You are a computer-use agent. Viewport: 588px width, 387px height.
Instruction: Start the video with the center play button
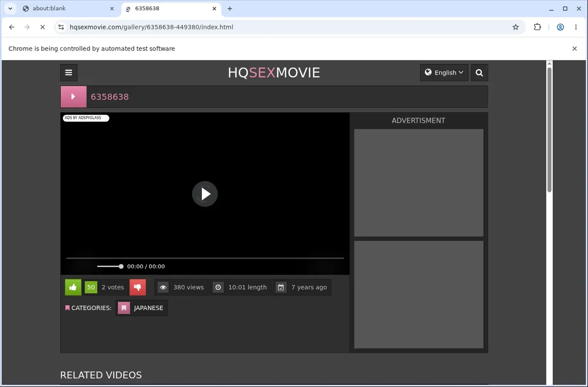tap(205, 194)
